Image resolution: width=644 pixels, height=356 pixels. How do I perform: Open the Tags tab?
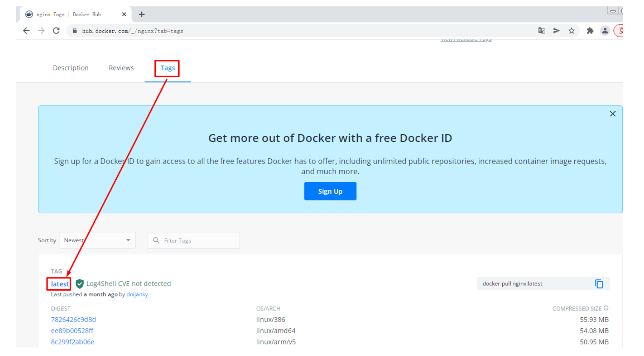pyautogui.click(x=168, y=68)
